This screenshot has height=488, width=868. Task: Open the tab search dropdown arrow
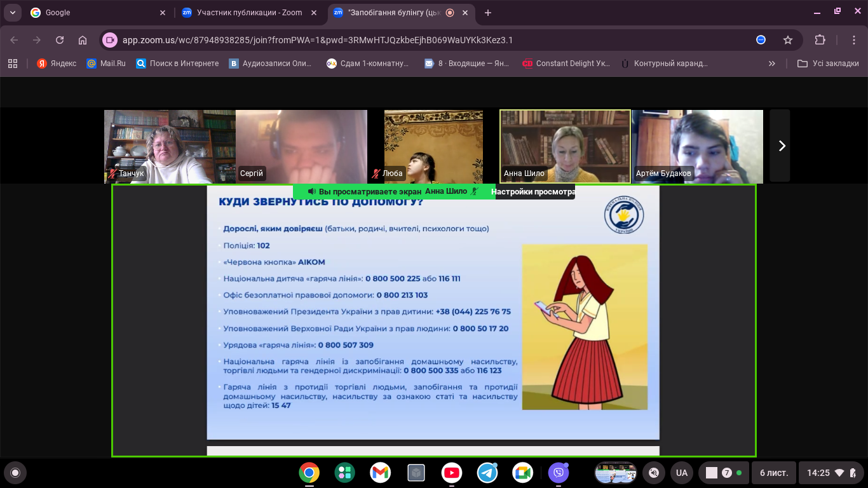[x=12, y=13]
